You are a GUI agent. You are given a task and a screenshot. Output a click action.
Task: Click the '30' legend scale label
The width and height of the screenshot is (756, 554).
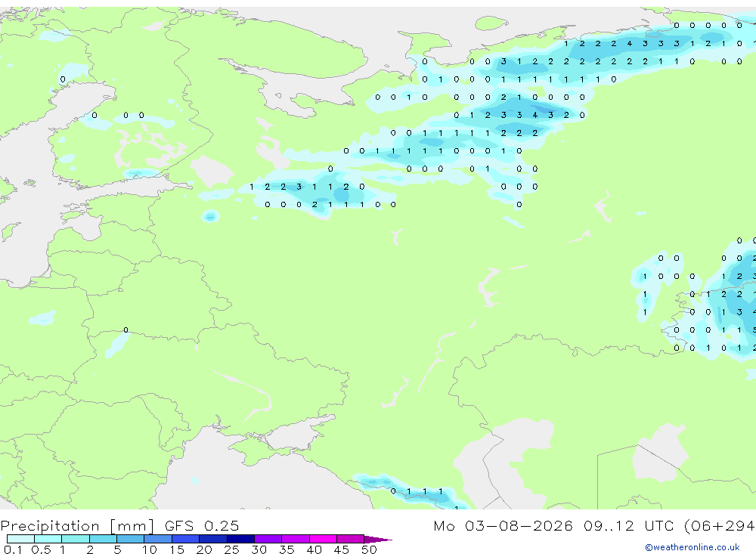coord(259,549)
